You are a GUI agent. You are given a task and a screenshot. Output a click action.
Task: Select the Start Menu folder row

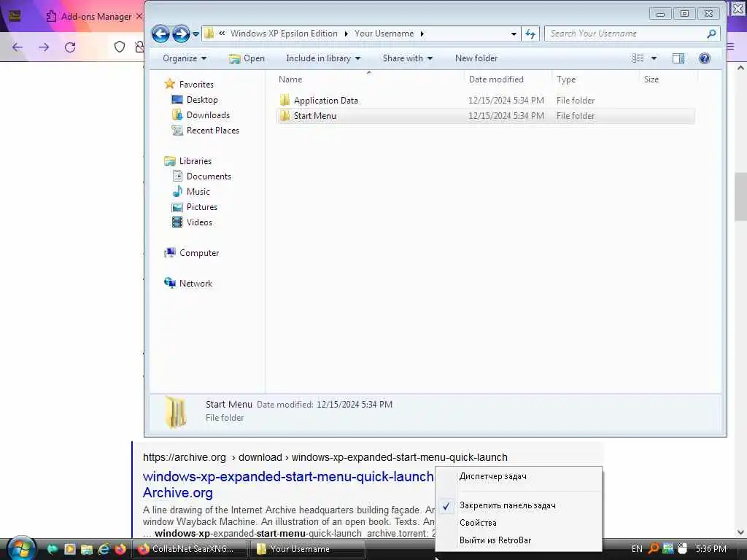(485, 116)
